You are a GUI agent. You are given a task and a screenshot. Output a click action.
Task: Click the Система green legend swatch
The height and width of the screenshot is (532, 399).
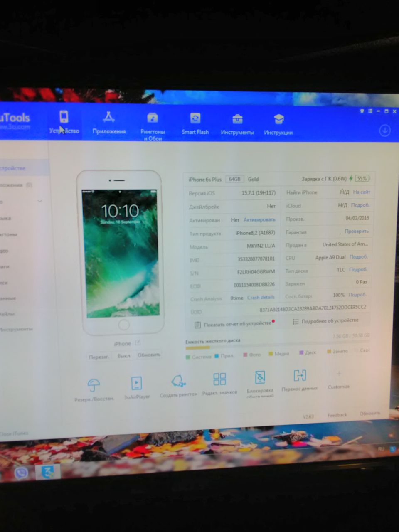pyautogui.click(x=188, y=357)
